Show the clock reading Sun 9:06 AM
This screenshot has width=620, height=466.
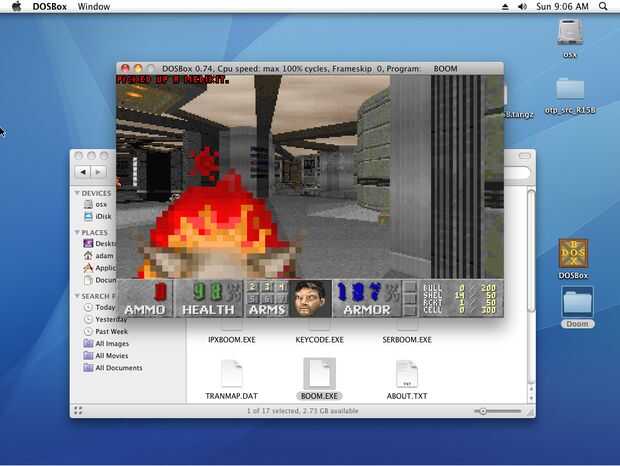click(562, 6)
